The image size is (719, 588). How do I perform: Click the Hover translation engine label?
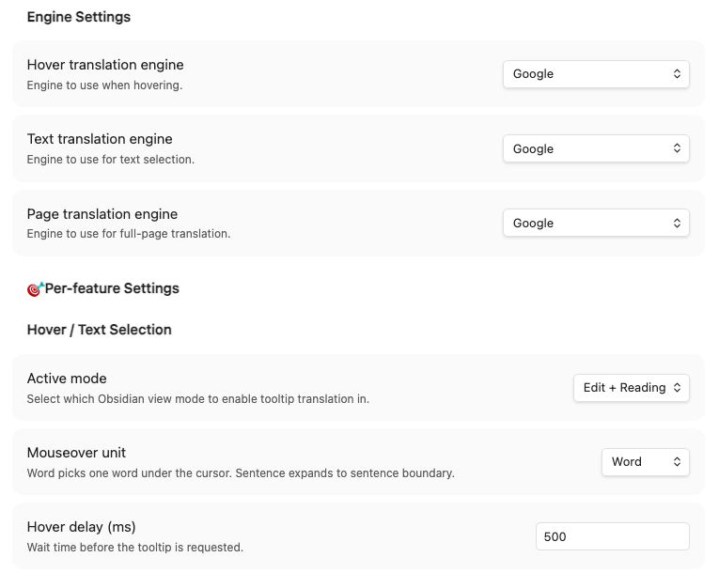(105, 65)
